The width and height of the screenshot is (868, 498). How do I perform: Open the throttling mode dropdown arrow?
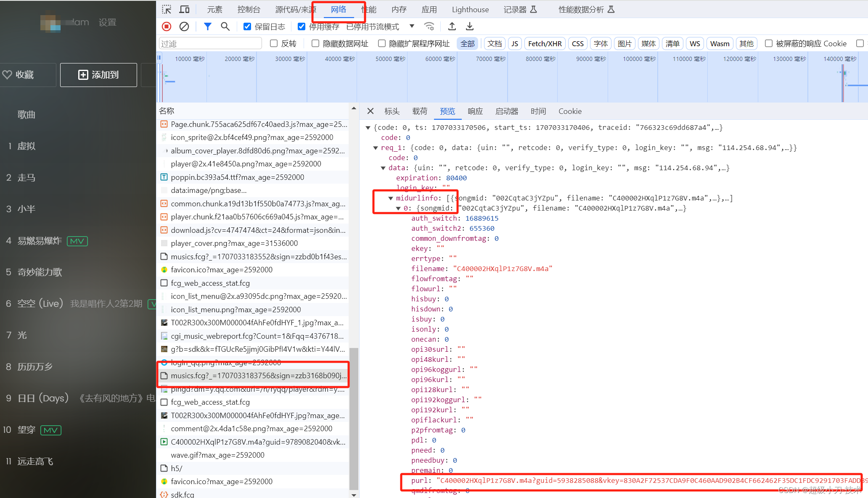(412, 26)
